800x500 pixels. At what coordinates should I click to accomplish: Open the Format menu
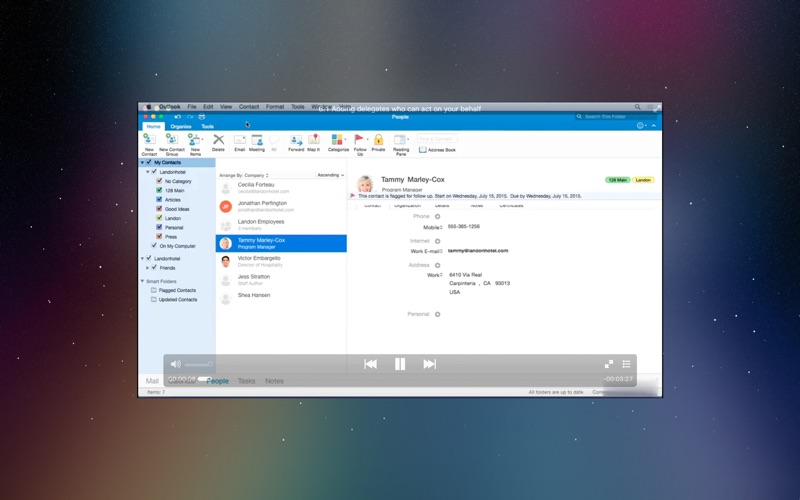click(x=274, y=107)
